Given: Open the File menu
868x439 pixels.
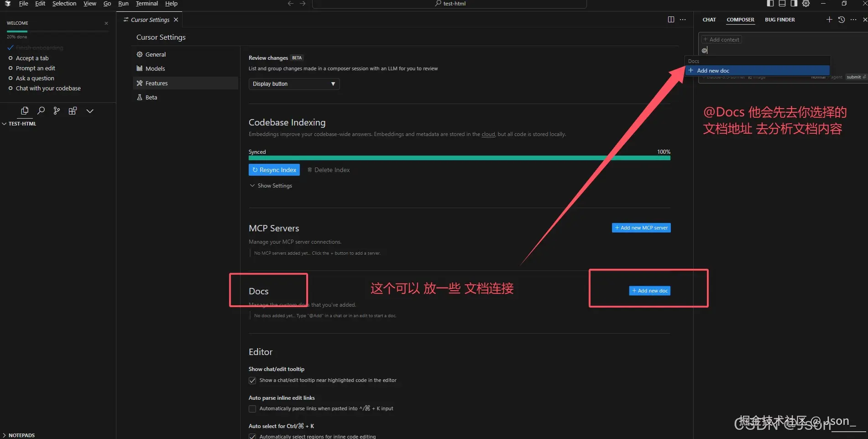Looking at the screenshot, I should [x=24, y=4].
